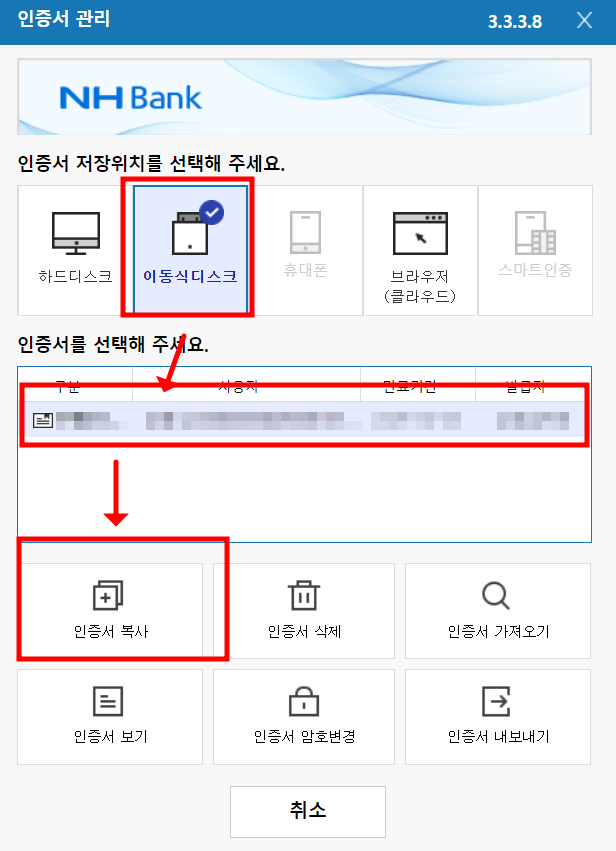The width and height of the screenshot is (616, 851).
Task: Select the 휴대폰 storage option
Action: click(305, 250)
